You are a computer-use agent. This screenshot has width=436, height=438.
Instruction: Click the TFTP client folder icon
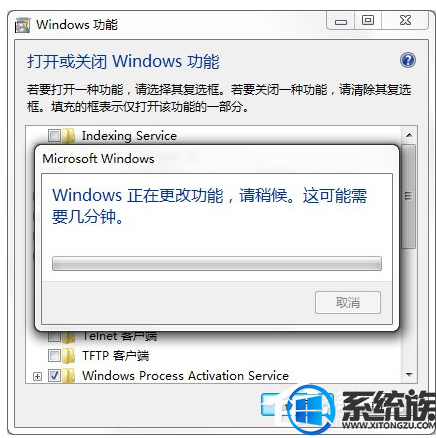[68, 356]
